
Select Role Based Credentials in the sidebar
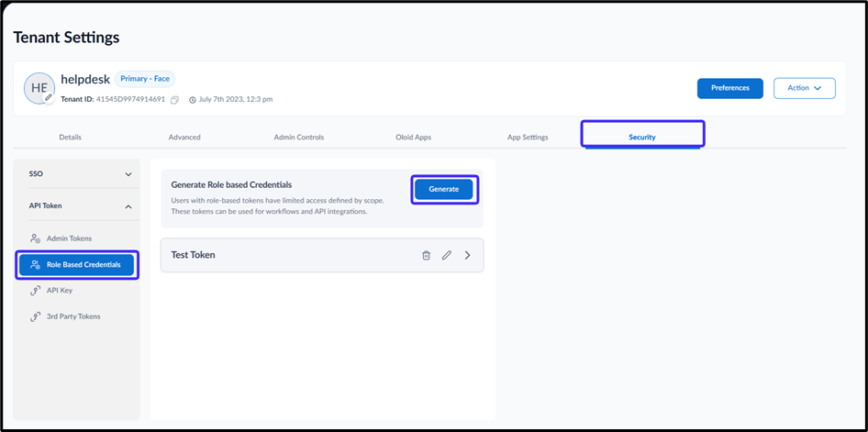click(76, 264)
